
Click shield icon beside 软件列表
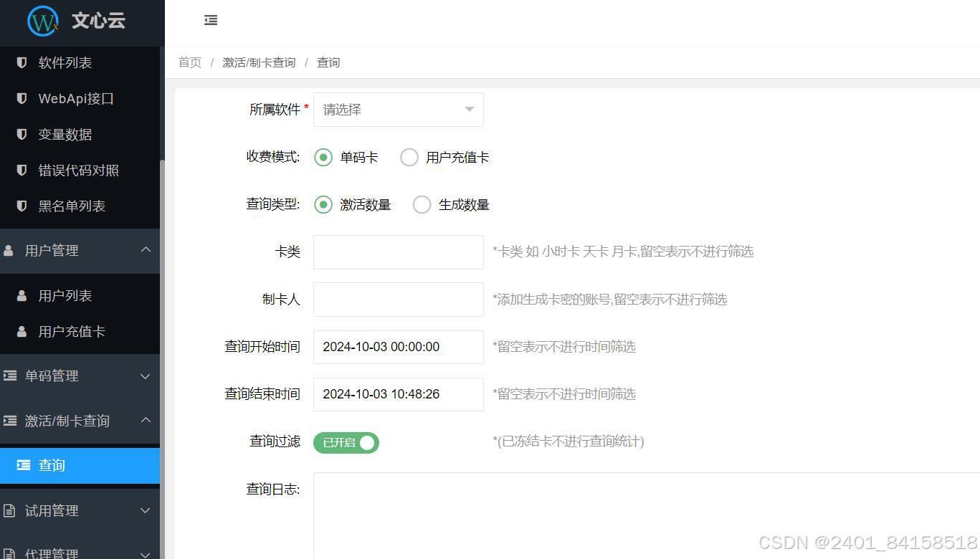22,62
